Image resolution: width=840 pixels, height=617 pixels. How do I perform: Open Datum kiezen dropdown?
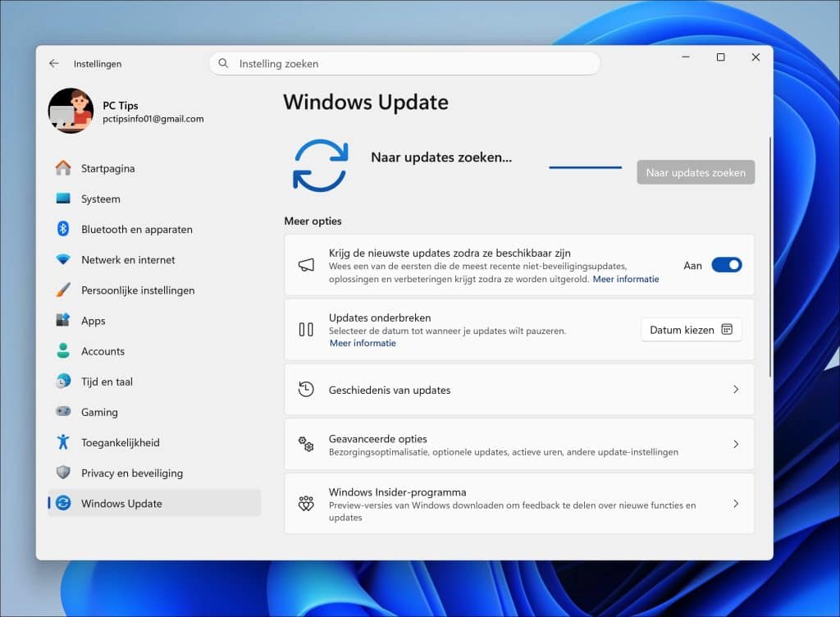691,329
